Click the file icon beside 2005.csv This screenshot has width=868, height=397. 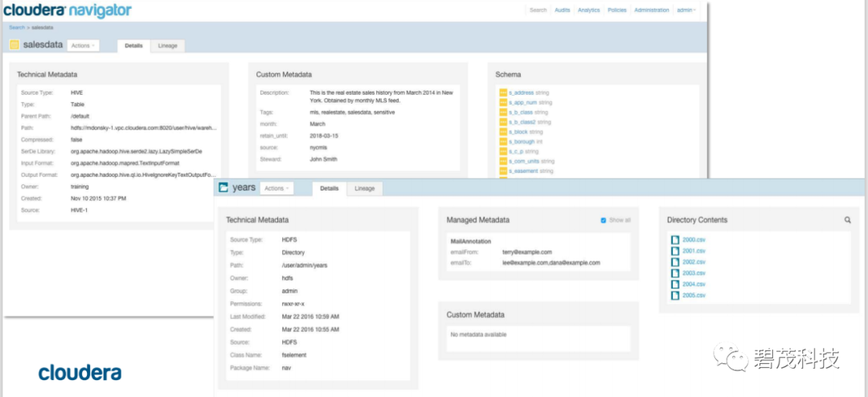click(x=674, y=295)
